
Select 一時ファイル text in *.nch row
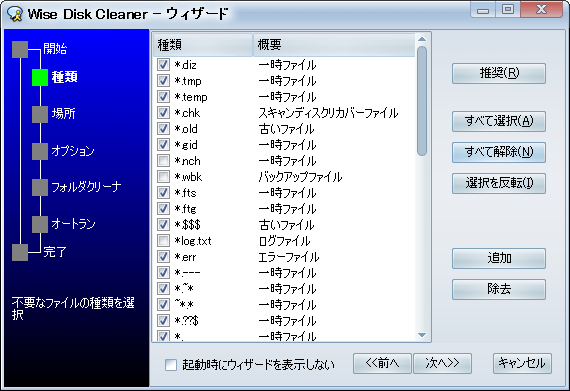click(x=287, y=161)
